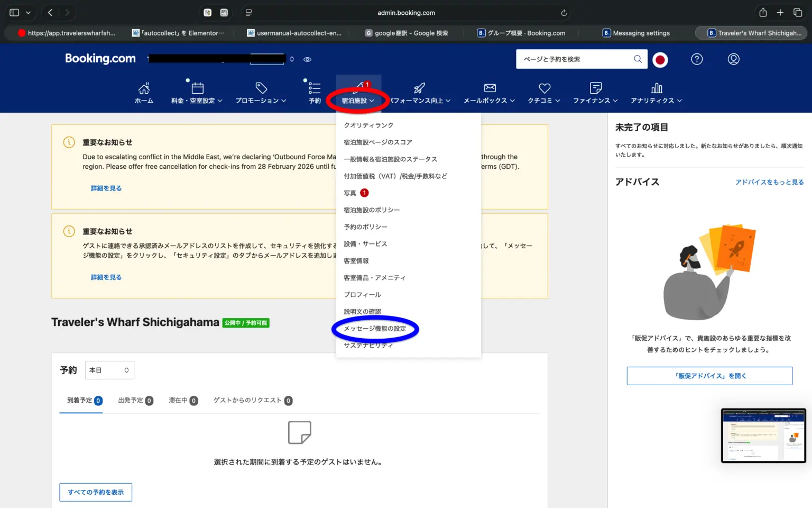Viewport: 812px width, 508px height.
Task: Open the 「販促アドバイス」を開く button
Action: [709, 376]
